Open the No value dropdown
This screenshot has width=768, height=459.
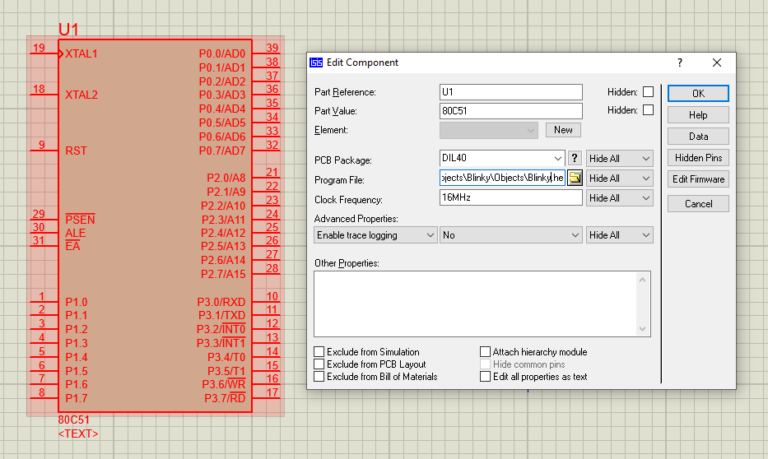511,235
